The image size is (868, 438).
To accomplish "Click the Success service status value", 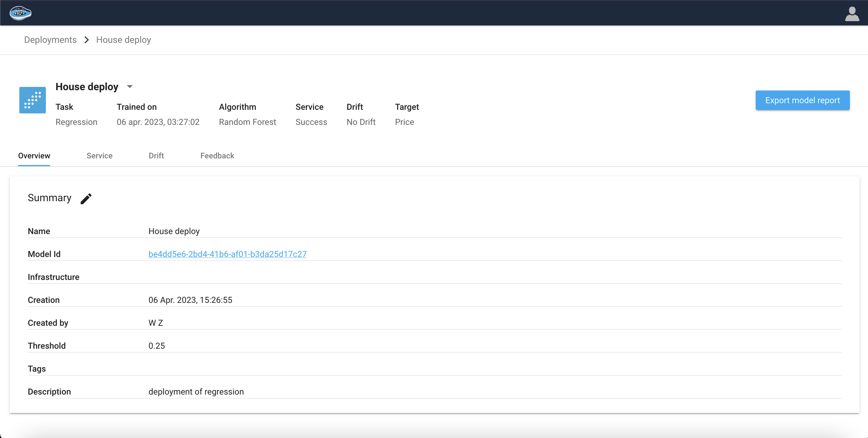I will tap(311, 122).
